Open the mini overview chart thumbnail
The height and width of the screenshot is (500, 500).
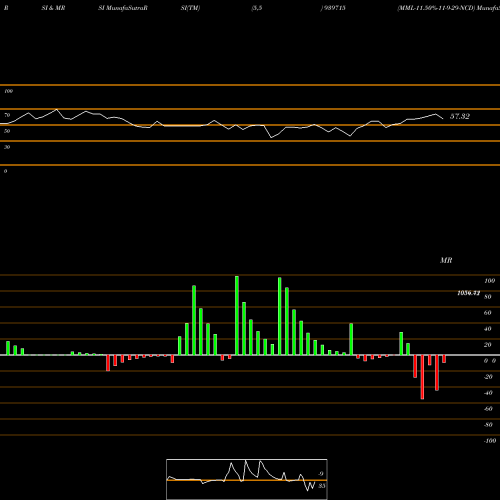click(x=247, y=479)
